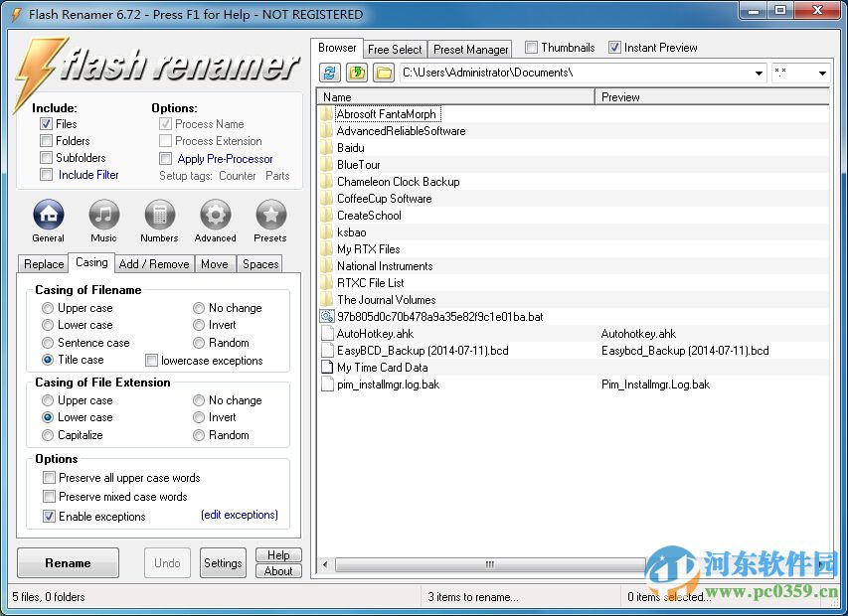
Task: Open the Preset Manager tab
Action: 470,48
